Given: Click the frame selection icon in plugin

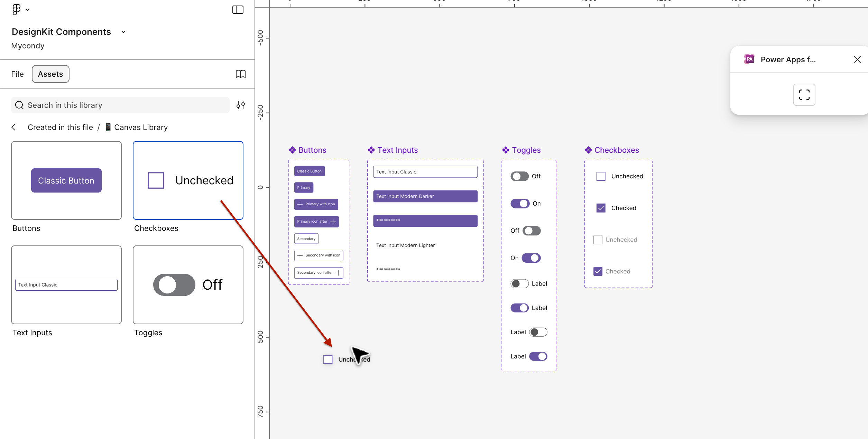Looking at the screenshot, I should [x=804, y=95].
